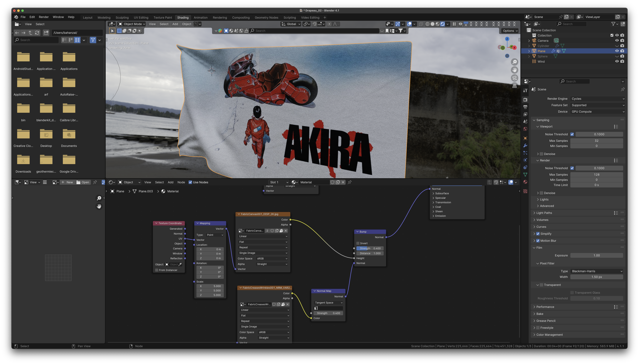This screenshot has width=639, height=364.
Task: Open the Tool settings tab
Action: coord(525,90)
